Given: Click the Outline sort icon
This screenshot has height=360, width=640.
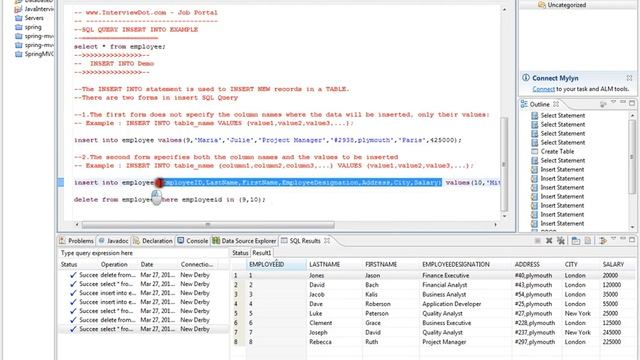Looking at the screenshot, I should (x=603, y=104).
